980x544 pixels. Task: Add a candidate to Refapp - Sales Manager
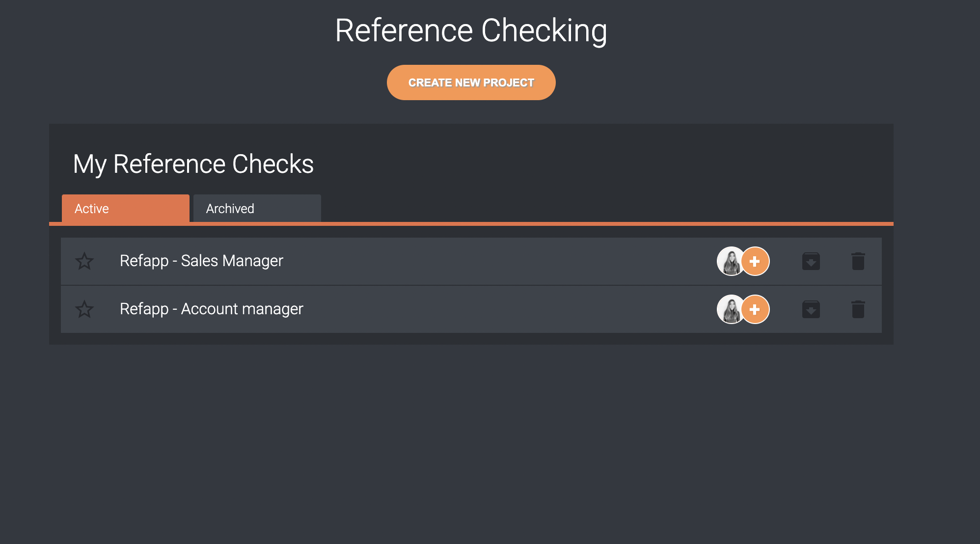coord(755,261)
